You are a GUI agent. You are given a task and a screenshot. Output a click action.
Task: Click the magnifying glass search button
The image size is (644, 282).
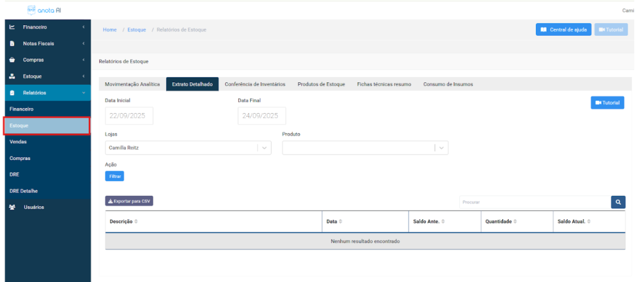[x=618, y=202]
